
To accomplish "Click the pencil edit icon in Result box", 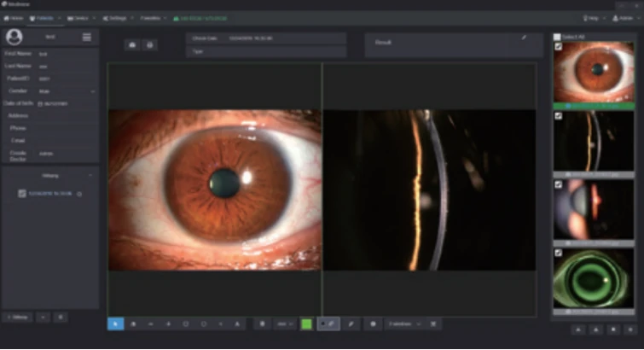I will [x=524, y=38].
